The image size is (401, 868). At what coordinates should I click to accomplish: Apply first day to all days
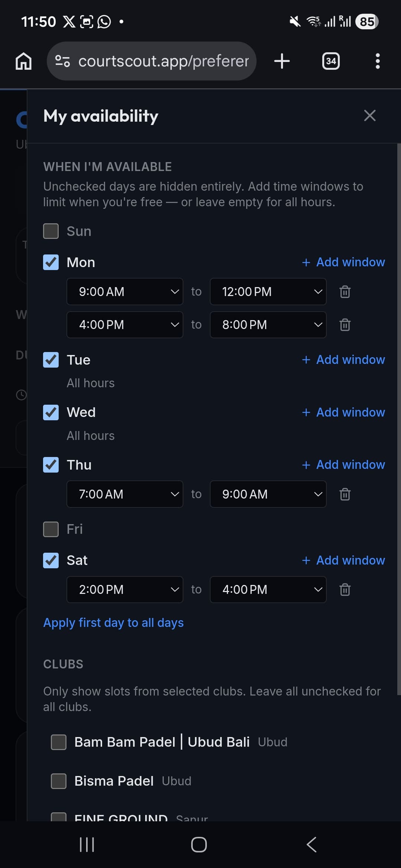click(113, 623)
